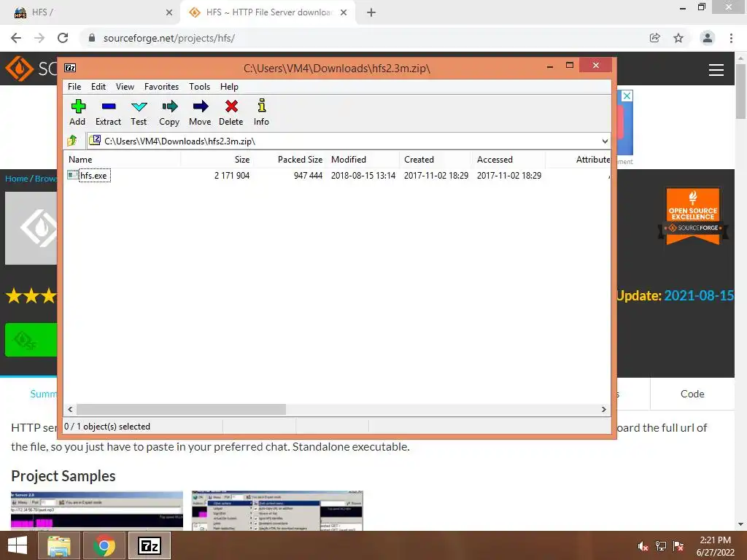Open Chrome from the taskbar
This screenshot has width=747, height=560.
(104, 545)
